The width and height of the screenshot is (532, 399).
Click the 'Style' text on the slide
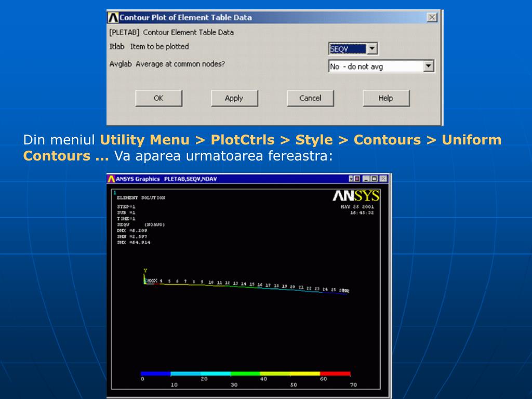click(314, 140)
